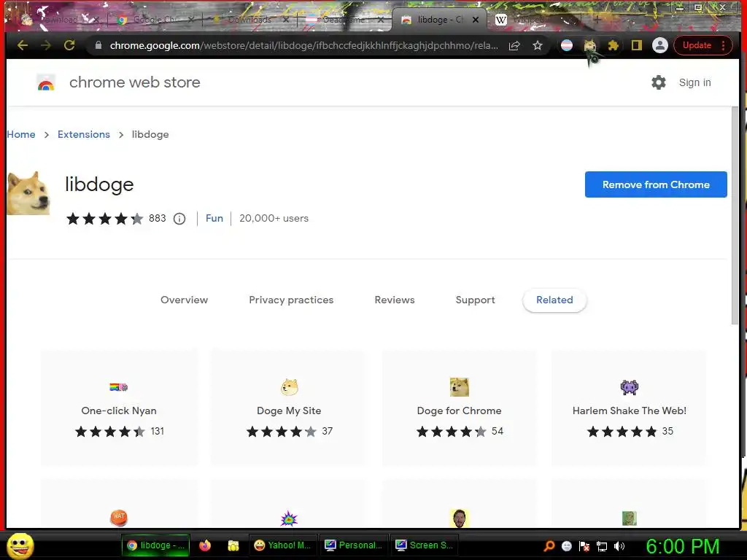The height and width of the screenshot is (560, 747).
Task: Open the web store settings gear
Action: tap(659, 82)
